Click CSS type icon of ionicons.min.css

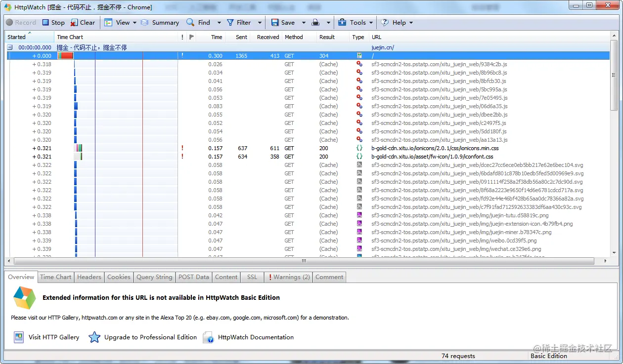tap(359, 148)
